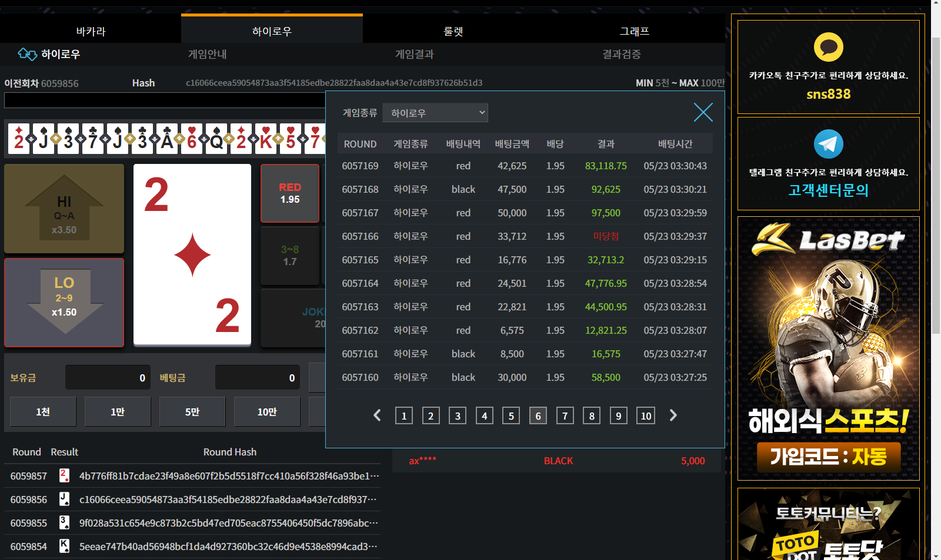Select the RED 1.95 bet option
This screenshot has height=560, width=941.
pos(290,193)
